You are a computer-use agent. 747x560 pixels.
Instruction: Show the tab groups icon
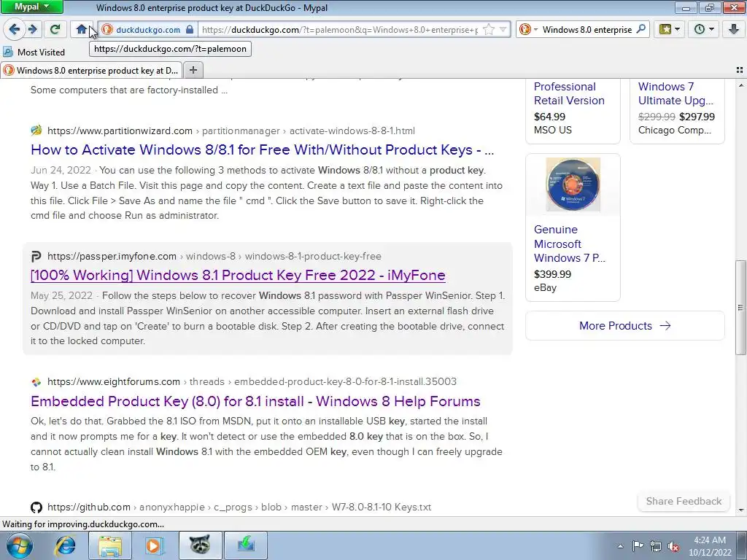740,70
